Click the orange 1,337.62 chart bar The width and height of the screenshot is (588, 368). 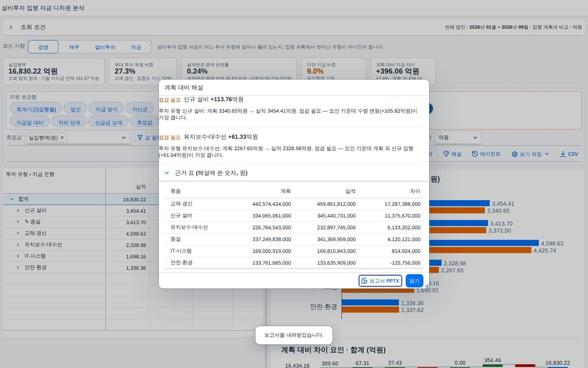pyautogui.click(x=370, y=310)
